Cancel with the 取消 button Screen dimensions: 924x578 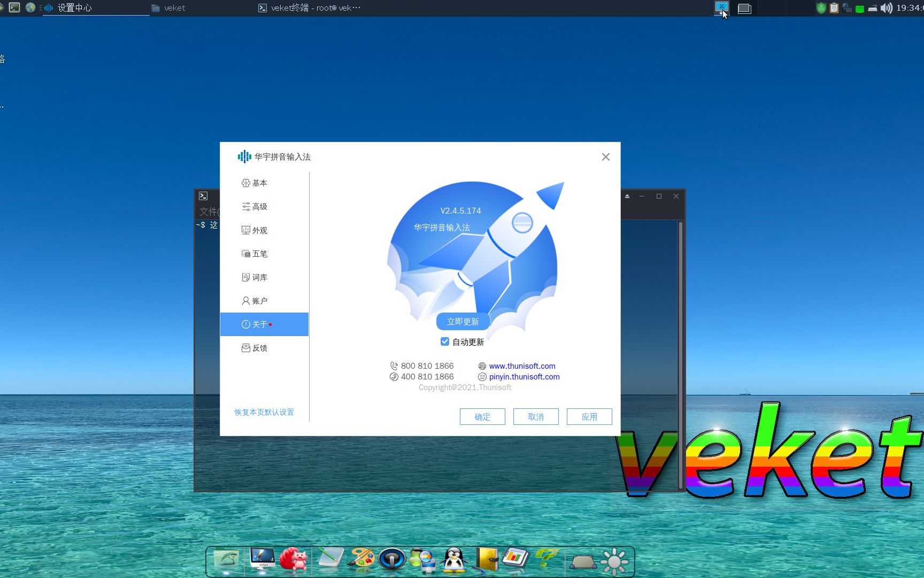point(536,417)
